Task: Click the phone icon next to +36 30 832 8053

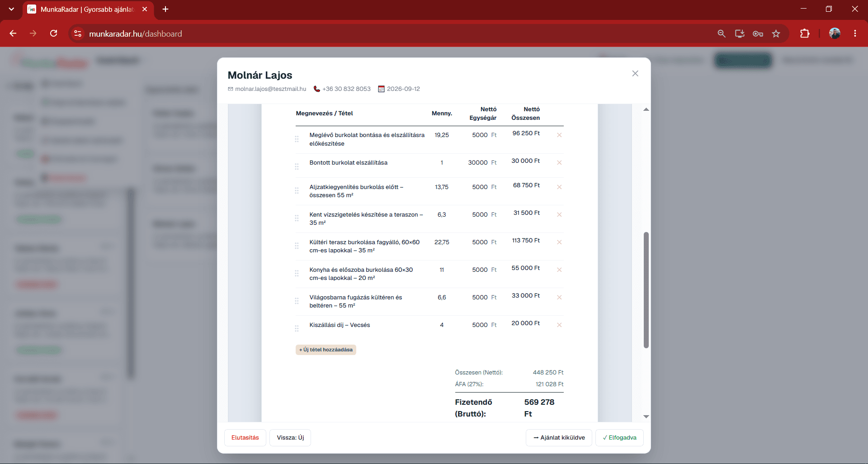Action: tap(317, 89)
